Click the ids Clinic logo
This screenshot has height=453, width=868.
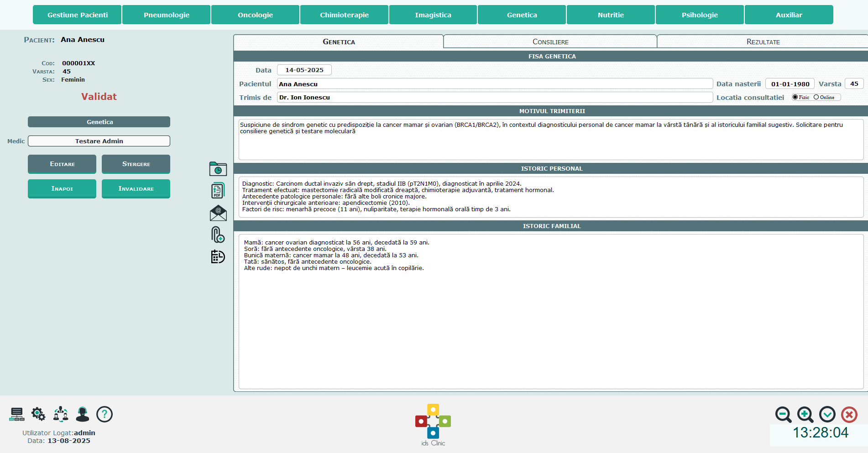[x=433, y=425]
